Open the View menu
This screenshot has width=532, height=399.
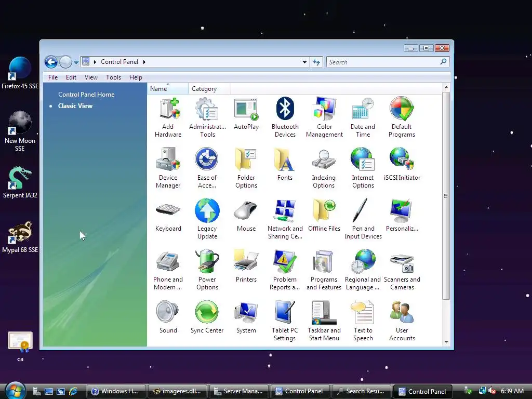pos(91,77)
